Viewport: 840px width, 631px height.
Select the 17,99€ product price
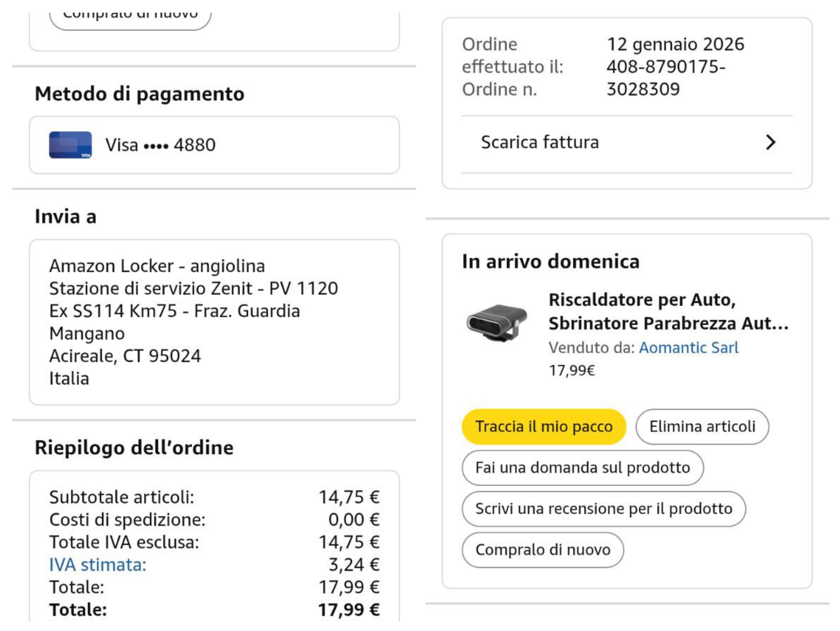coord(571,370)
